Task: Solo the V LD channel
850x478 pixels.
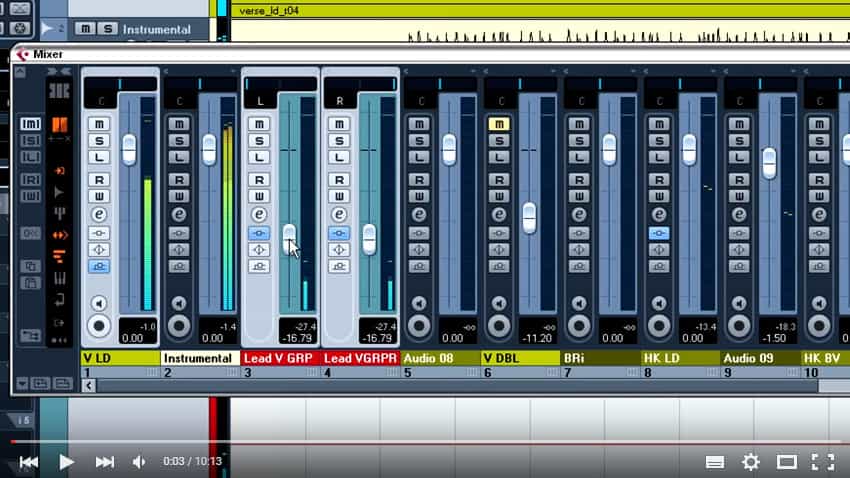Action: pos(99,141)
